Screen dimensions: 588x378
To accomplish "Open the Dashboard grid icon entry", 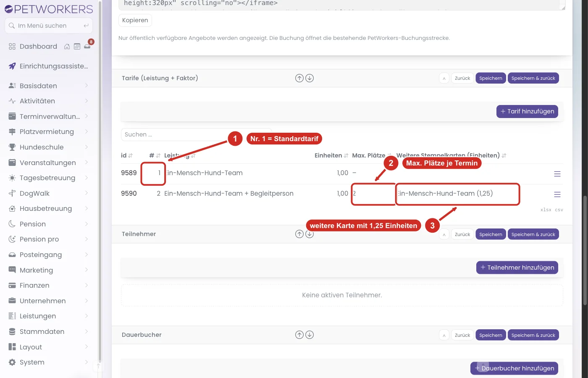I will click(x=12, y=47).
